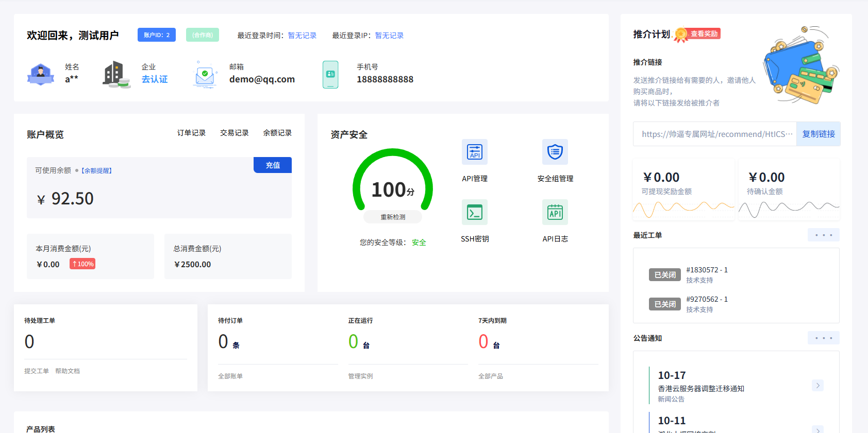Open the SSH密钥 terminal icon
The width and height of the screenshot is (868, 433).
[474, 212]
